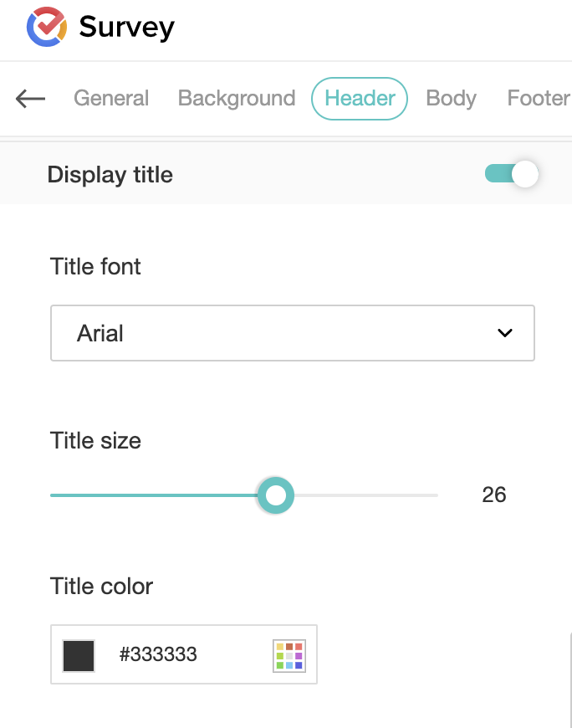Viewport: 572px width, 728px height.
Task: Go to the Body tab
Action: tap(451, 99)
